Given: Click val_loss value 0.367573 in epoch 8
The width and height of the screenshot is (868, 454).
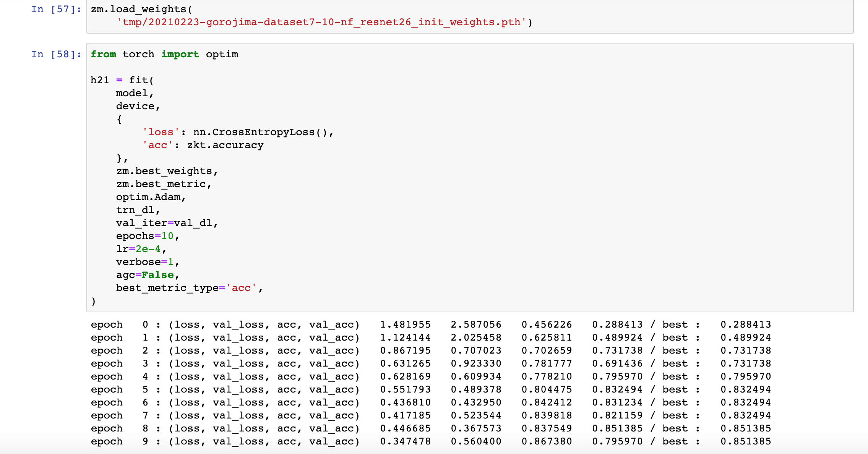Looking at the screenshot, I should tap(476, 428).
